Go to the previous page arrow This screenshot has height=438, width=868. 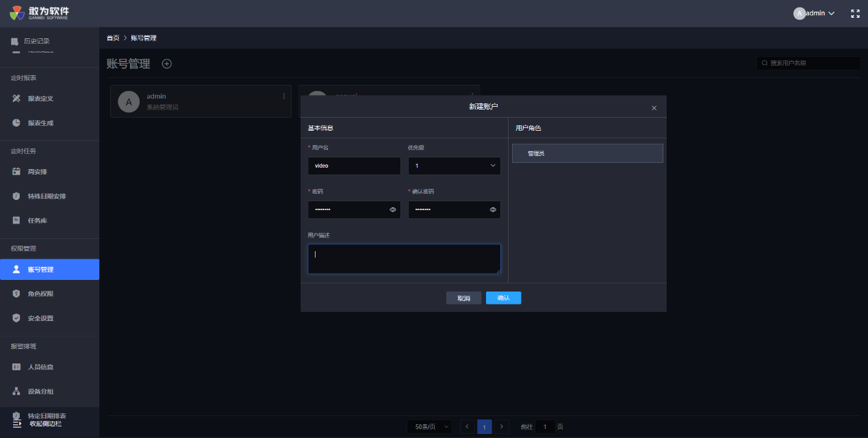tap(467, 426)
